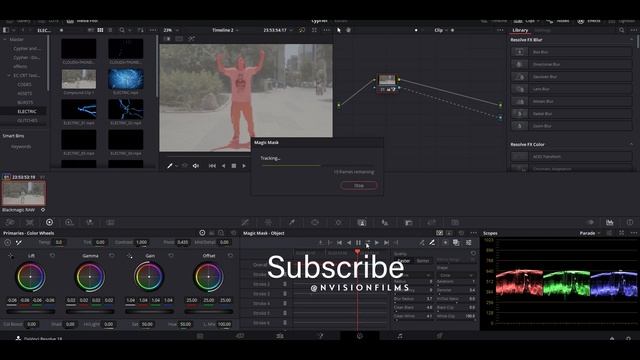Toggle media pool list view
Image resolution: width=640 pixels, height=360 pixels.
click(110, 30)
